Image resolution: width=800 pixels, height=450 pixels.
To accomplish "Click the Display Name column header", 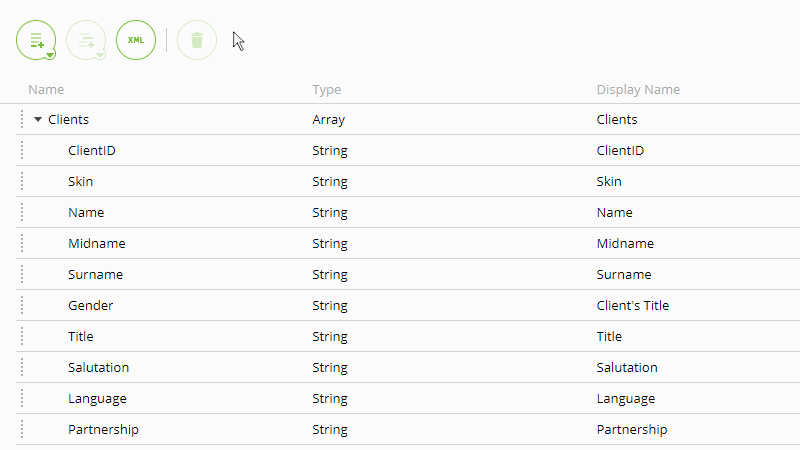I will coord(638,89).
